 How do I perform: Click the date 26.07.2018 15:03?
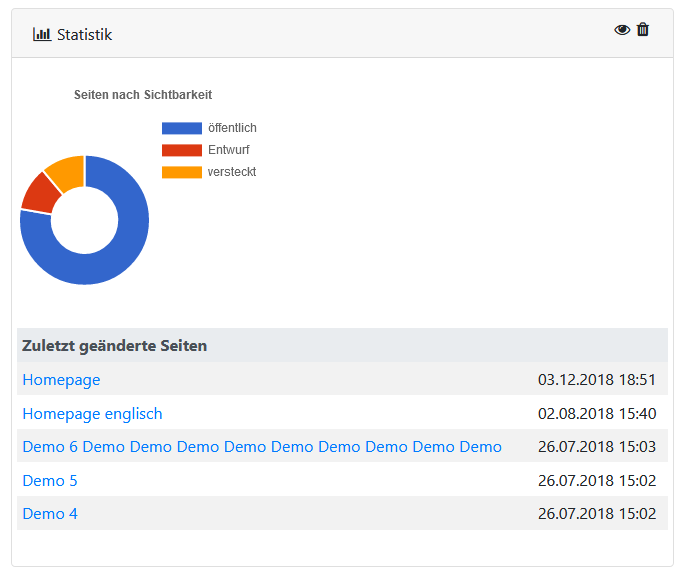tap(597, 447)
